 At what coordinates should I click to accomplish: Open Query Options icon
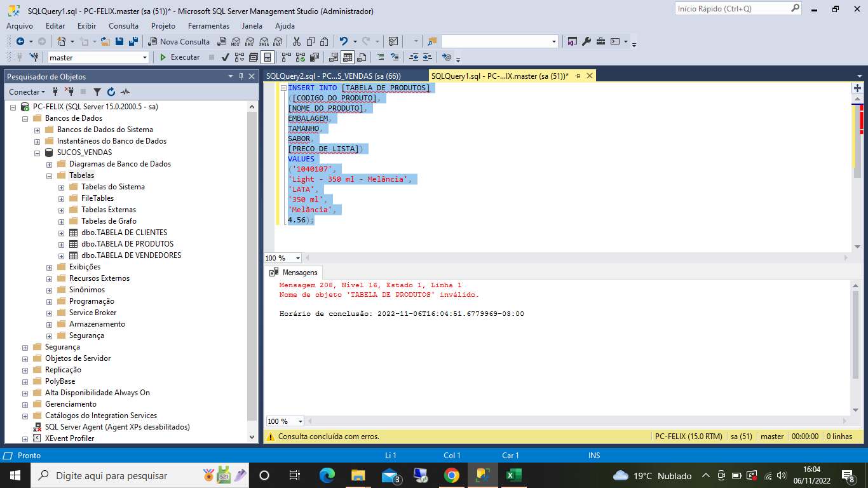click(x=254, y=57)
